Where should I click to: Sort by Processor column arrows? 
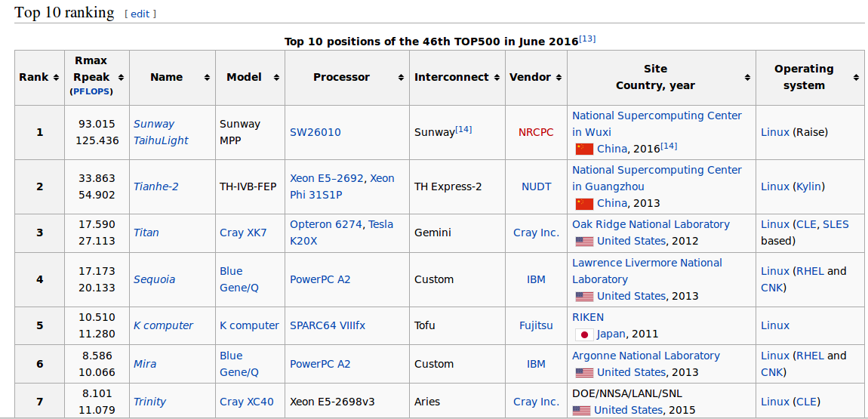[402, 78]
